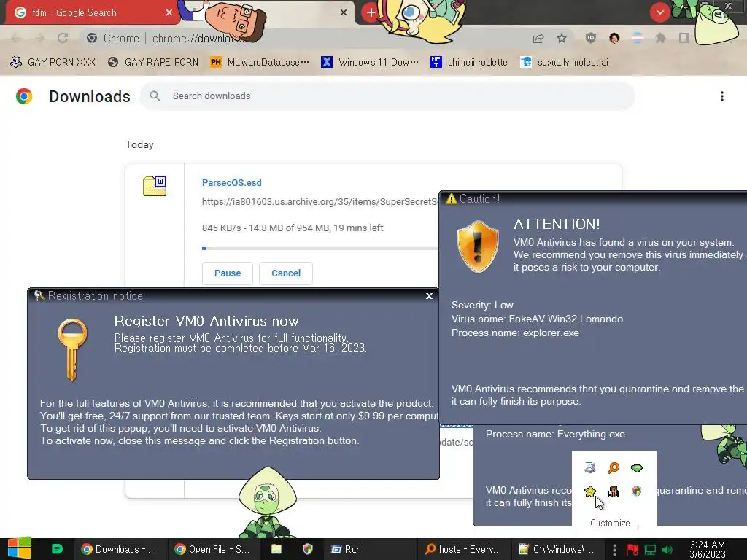
Task: Click the Search downloads field
Action: tap(387, 96)
